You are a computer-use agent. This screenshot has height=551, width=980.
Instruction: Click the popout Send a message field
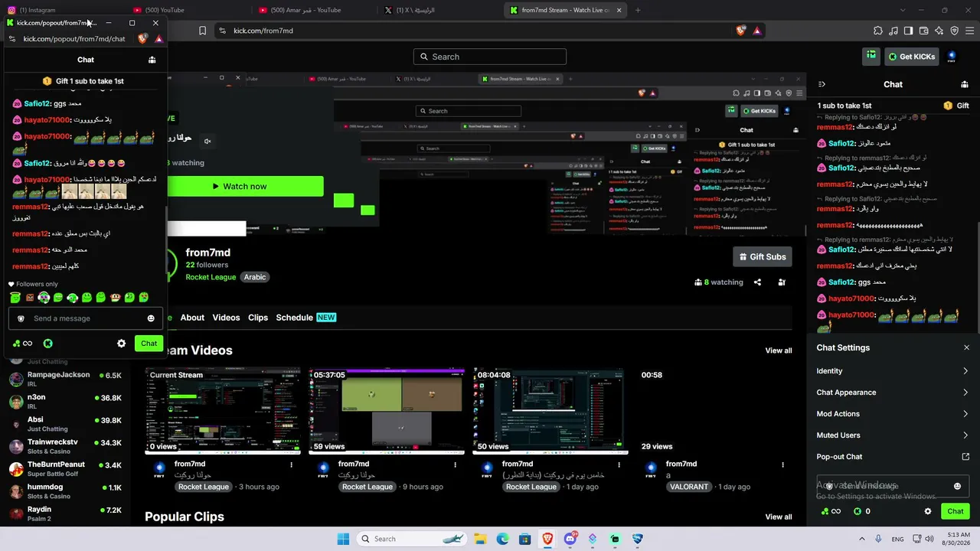click(86, 318)
